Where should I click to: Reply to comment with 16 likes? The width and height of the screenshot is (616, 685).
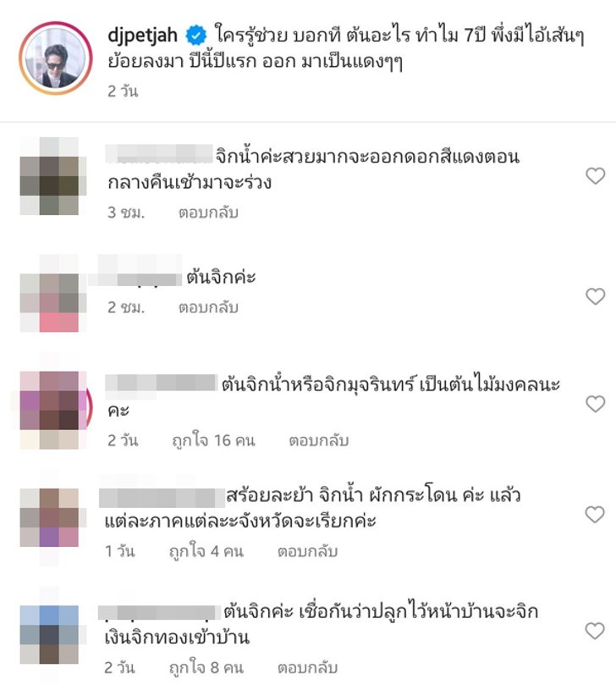pos(319,440)
